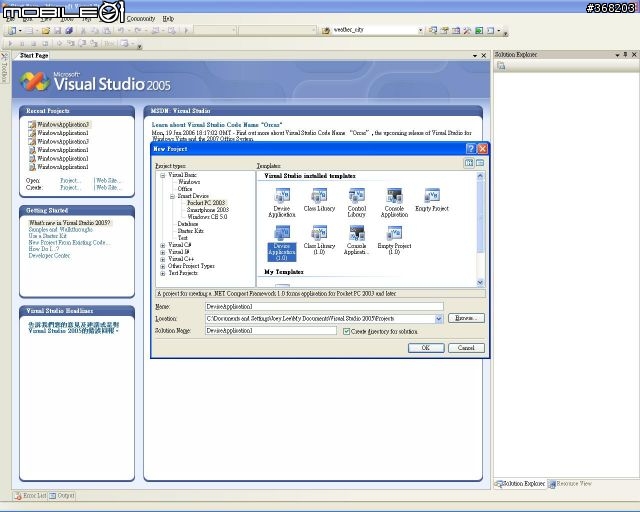Click the New Project toolbar icon
Viewport: 640px width, 512px height.
coord(12,30)
